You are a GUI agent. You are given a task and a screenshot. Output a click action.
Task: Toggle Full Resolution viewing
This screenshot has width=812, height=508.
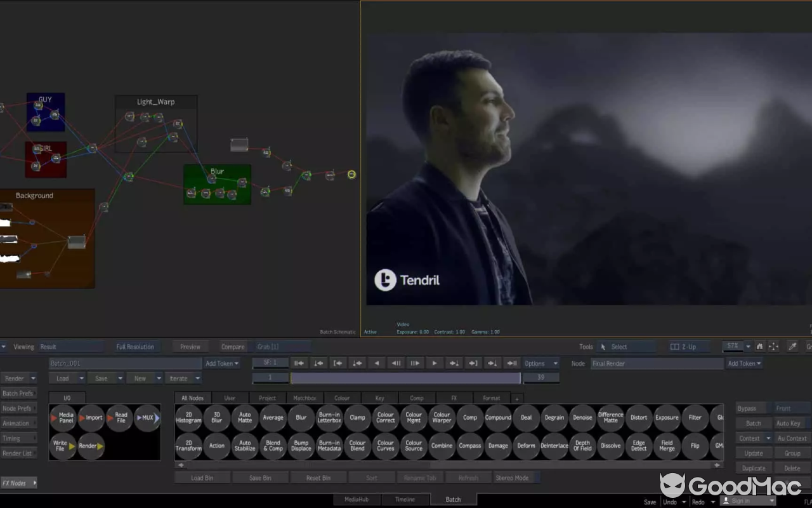[x=134, y=347]
